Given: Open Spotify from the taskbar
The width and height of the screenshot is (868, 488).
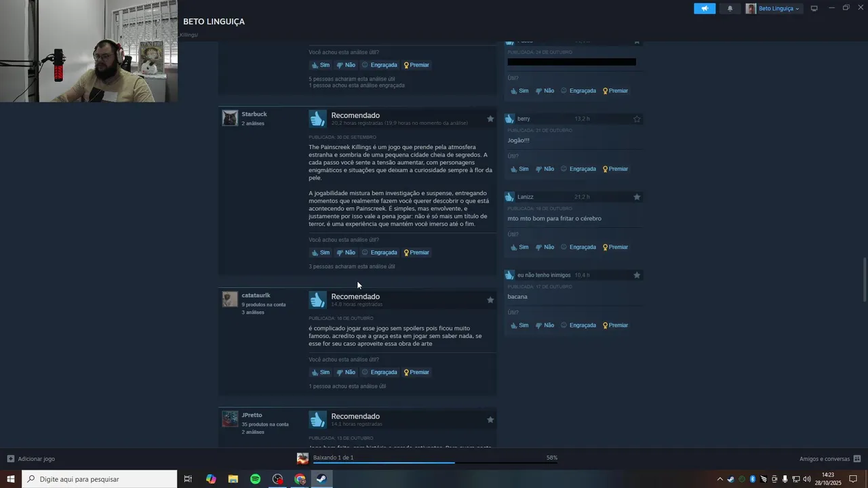Looking at the screenshot, I should [256, 479].
